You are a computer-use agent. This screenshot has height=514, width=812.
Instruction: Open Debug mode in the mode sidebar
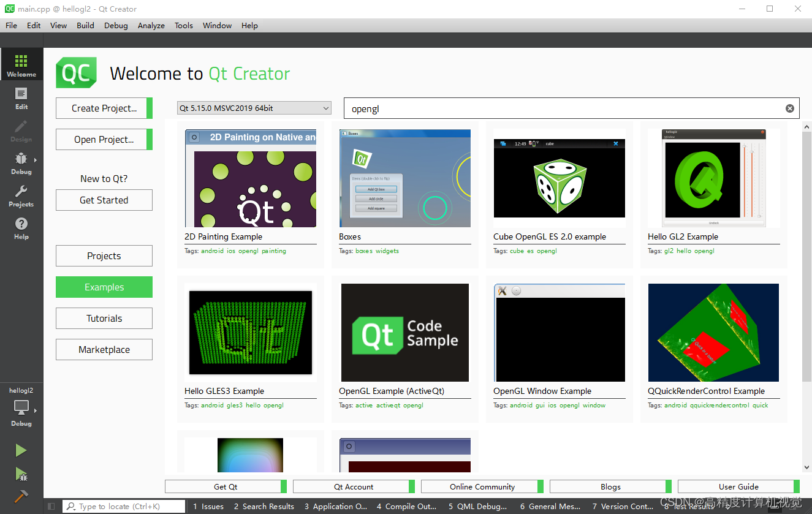pyautogui.click(x=21, y=162)
